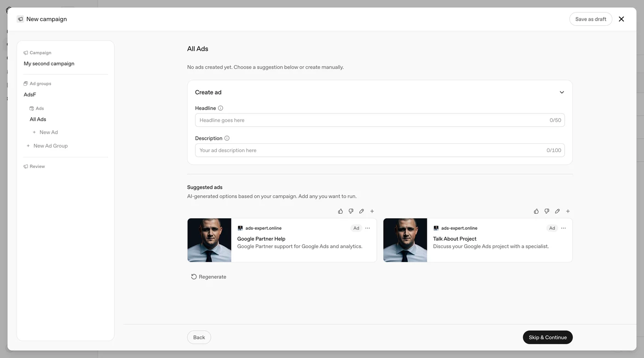The width and height of the screenshot is (644, 358).
Task: Open the Google Partner Help ad thumbnail
Action: pyautogui.click(x=209, y=240)
